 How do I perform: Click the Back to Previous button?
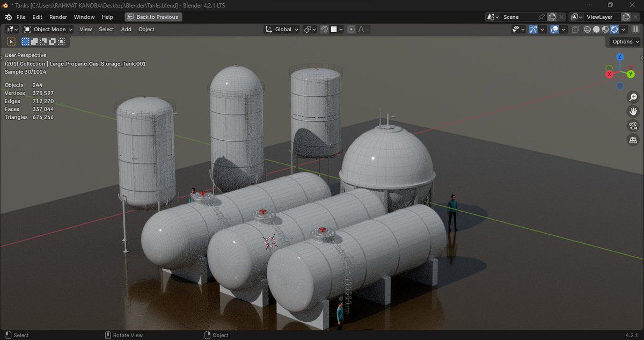pos(153,17)
